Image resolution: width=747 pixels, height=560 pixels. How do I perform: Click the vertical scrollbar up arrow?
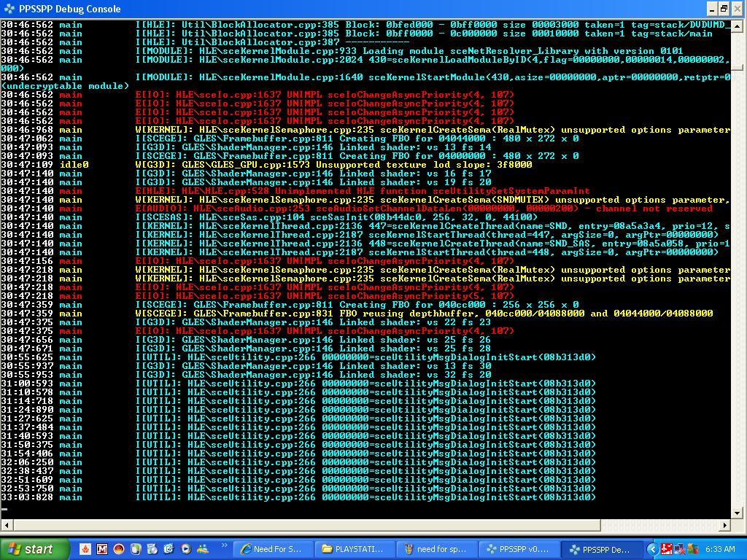[x=738, y=23]
